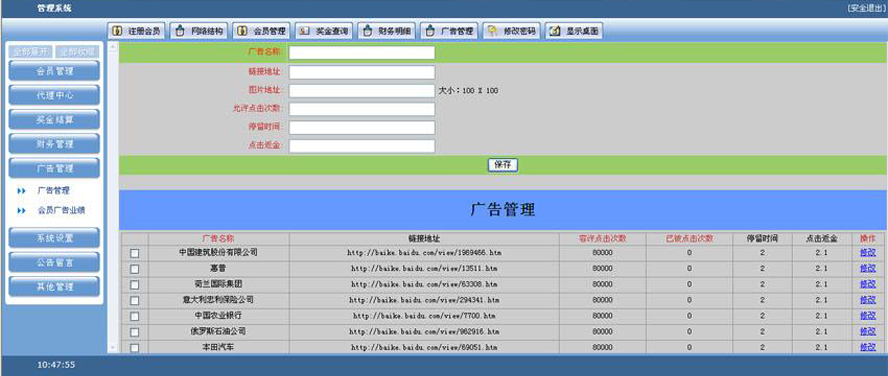
Task: Open 广告管理 sub-item under the sidebar
Action: pos(54,191)
